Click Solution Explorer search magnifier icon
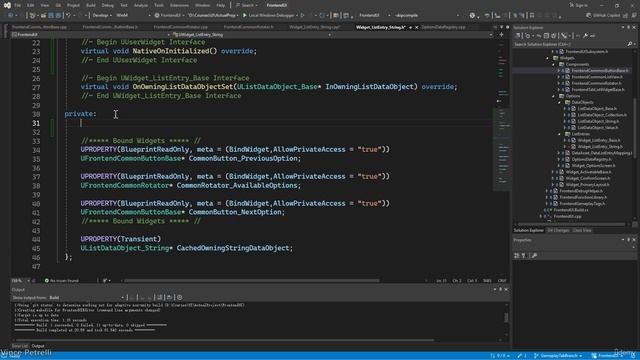The height and width of the screenshot is (360, 640). click(629, 44)
